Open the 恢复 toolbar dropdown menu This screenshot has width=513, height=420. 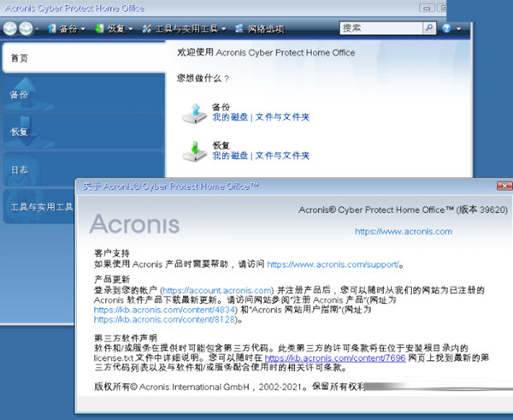115,28
